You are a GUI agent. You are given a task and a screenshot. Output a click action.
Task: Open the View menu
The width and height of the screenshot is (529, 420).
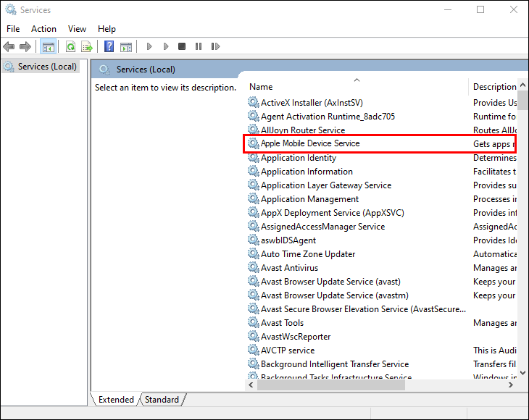coord(77,29)
